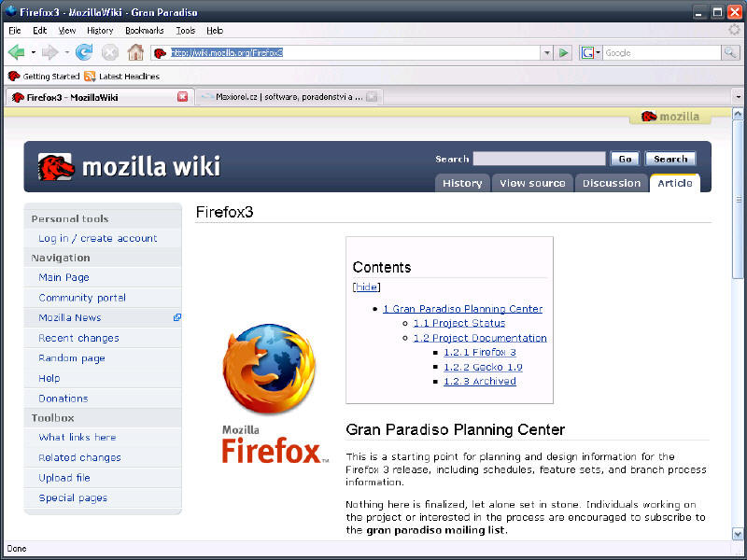Click the mozilla badge at top right
Viewport: 747px width, 560px height.
(x=670, y=116)
